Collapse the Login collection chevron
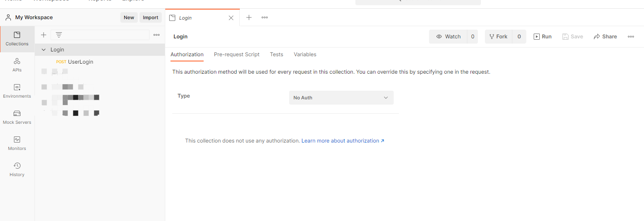 coord(44,50)
